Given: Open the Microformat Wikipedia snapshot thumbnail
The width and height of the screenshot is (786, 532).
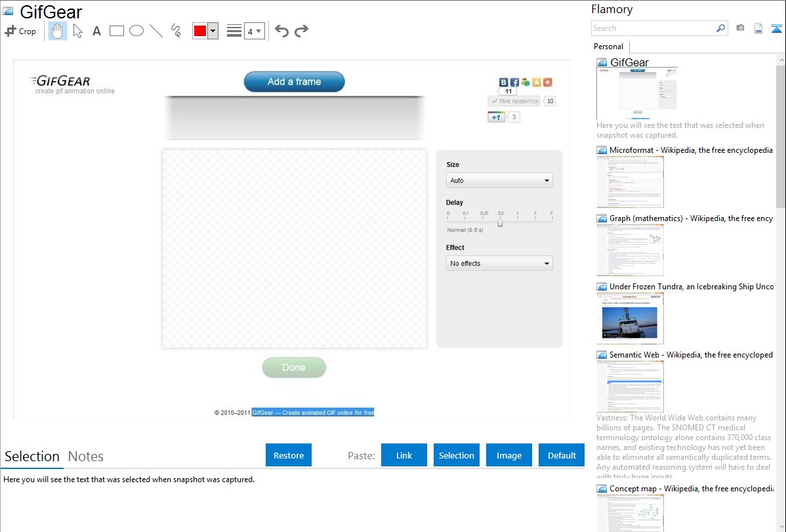Looking at the screenshot, I should 630,182.
